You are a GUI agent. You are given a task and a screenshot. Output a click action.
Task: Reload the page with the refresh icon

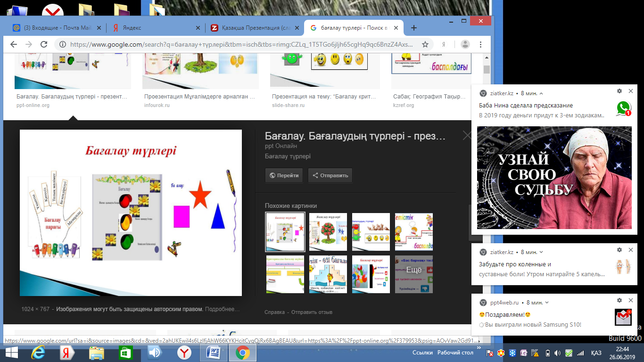point(44,44)
